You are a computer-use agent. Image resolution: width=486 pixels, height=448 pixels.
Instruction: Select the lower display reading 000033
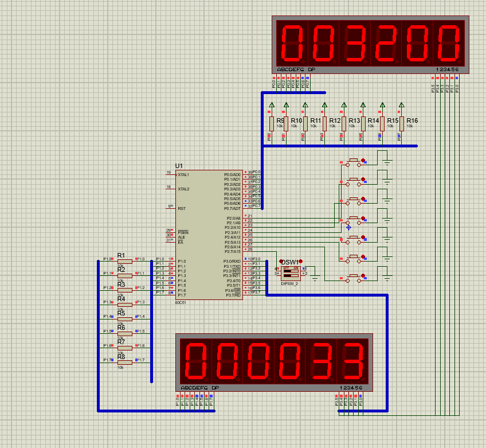pos(274,363)
